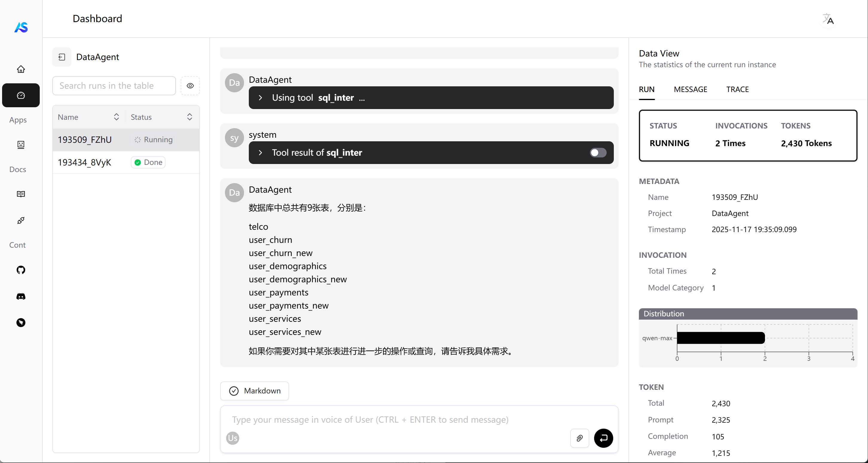Screen dimensions: 868x463
Task: Click the 2,430 Tokens summary value
Action: tap(806, 143)
